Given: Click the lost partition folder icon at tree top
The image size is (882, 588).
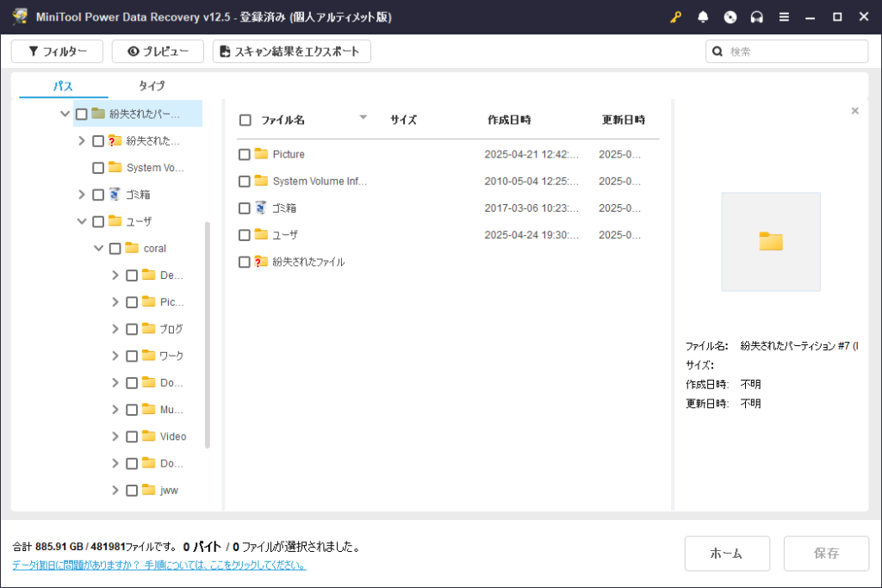Looking at the screenshot, I should pos(98,114).
